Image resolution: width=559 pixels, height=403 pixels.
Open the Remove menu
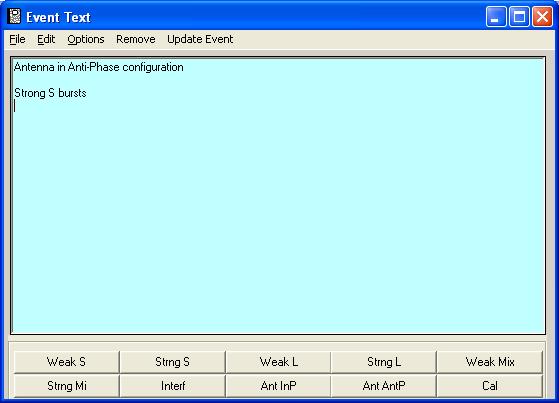point(135,39)
